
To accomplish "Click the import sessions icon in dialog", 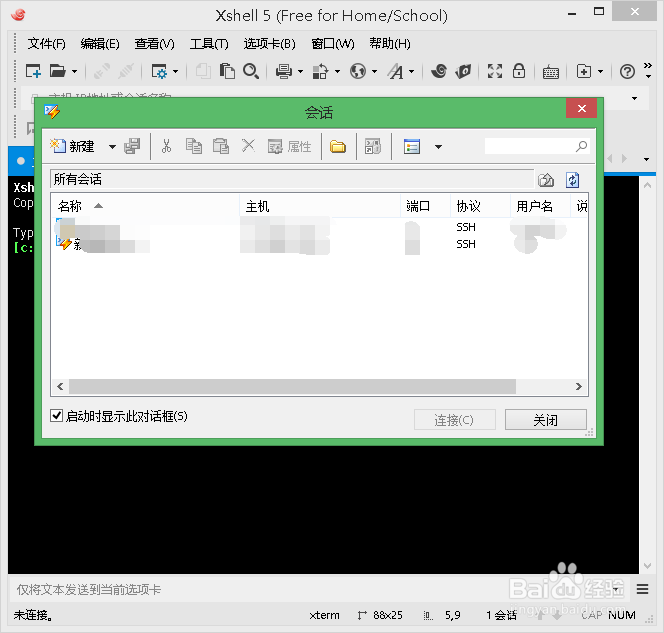I will [373, 147].
